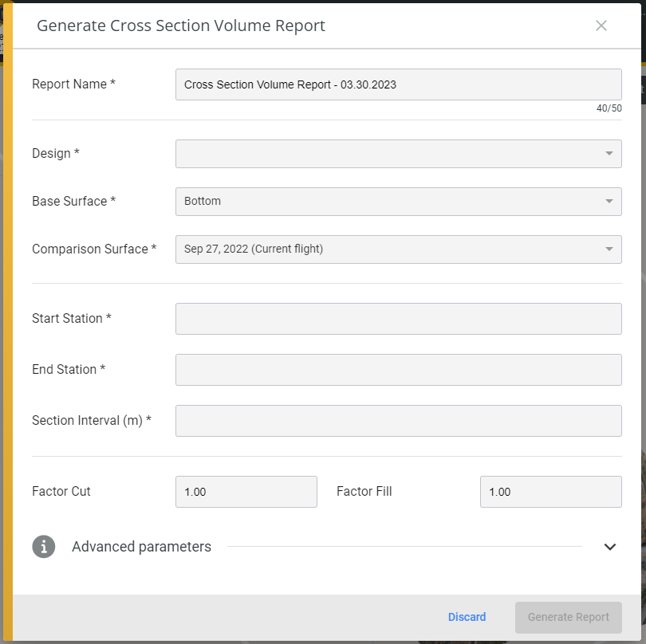The height and width of the screenshot is (644, 646).
Task: Close the Generate Cross Section Volume Report dialog
Action: (601, 26)
